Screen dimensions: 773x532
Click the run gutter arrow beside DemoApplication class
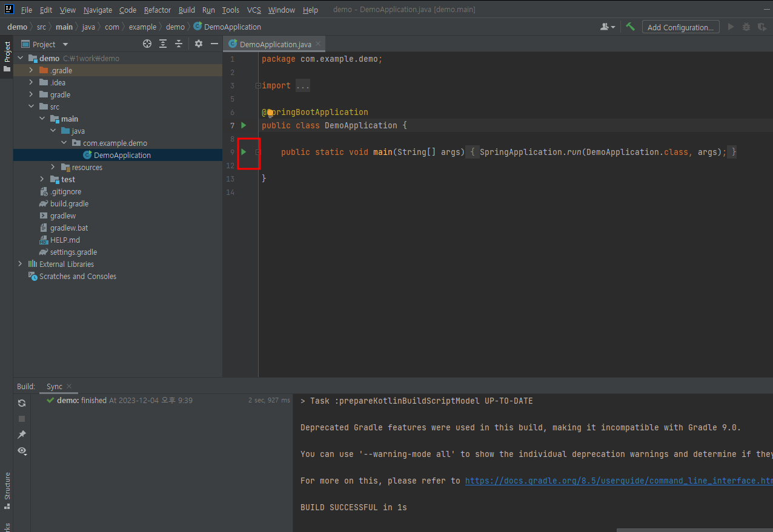click(x=244, y=125)
